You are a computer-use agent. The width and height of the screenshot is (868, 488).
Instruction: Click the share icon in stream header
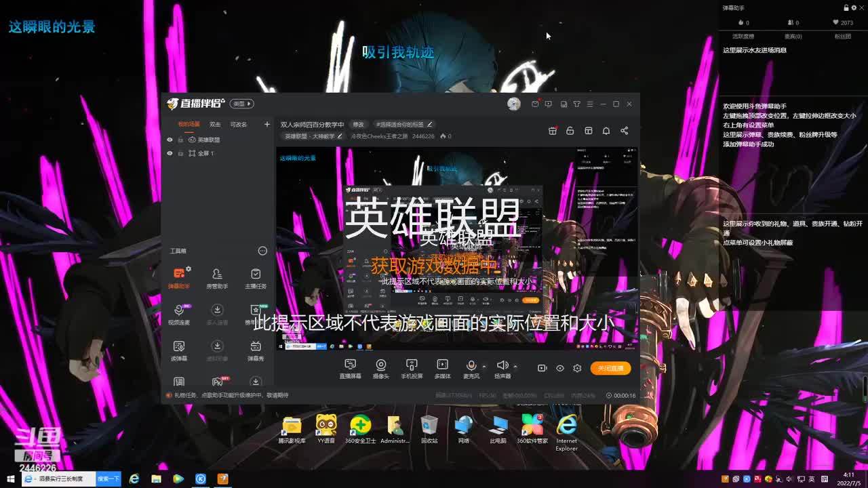624,131
